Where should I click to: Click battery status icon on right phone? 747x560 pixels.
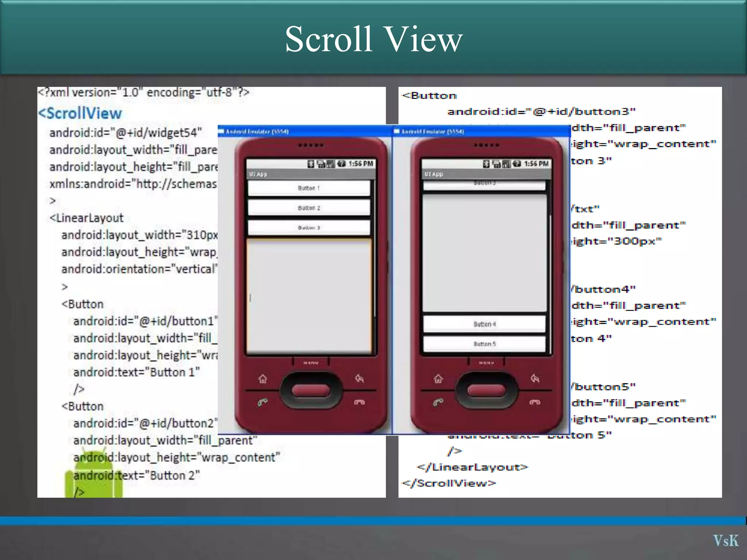[x=517, y=164]
